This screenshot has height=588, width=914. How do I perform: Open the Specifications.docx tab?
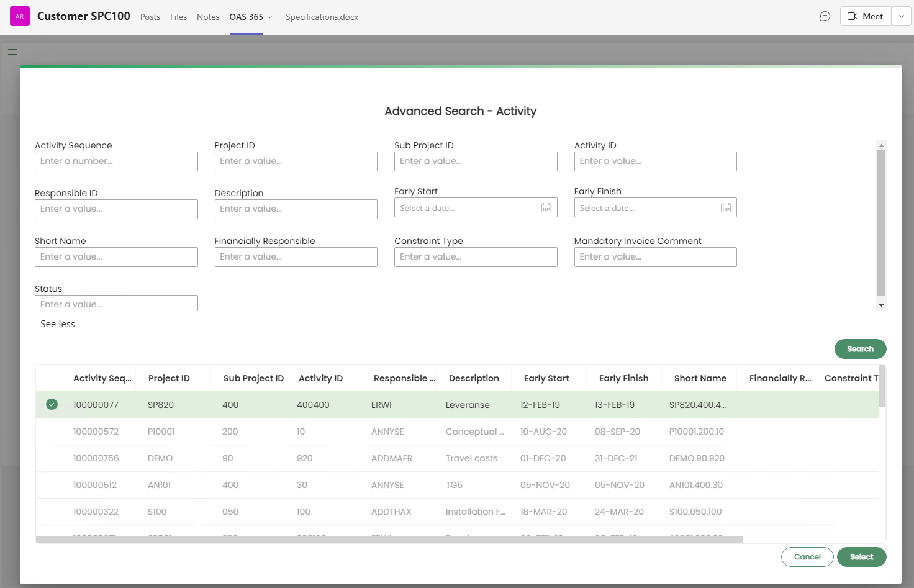[322, 17]
